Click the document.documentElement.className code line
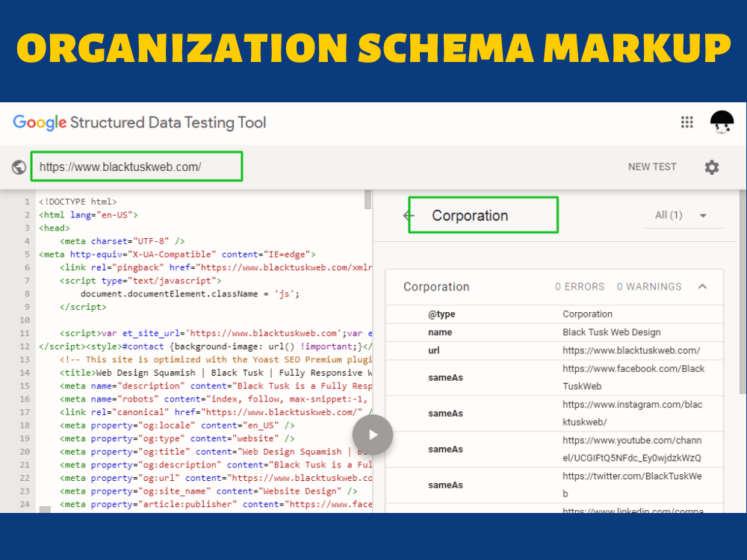747x560 pixels. 190,293
